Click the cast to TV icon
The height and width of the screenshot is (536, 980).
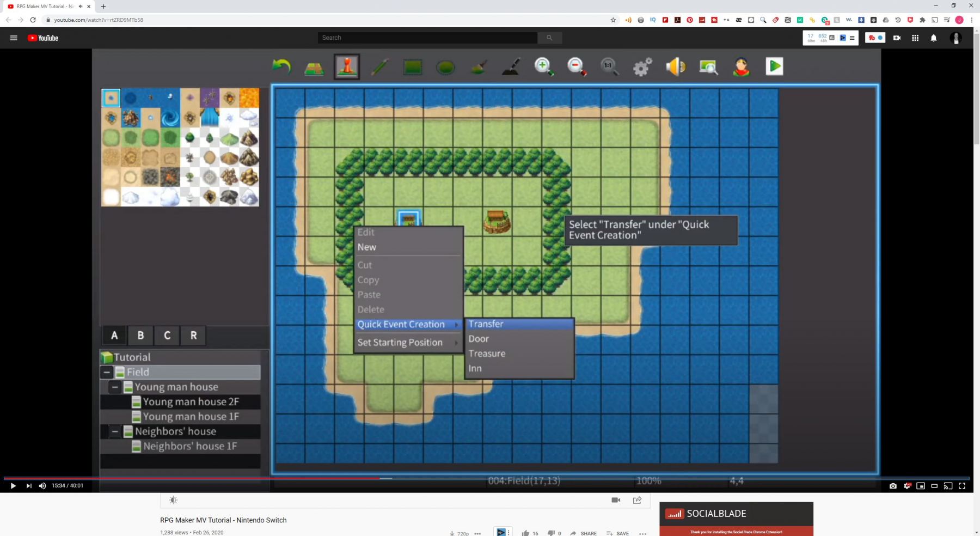[948, 486]
